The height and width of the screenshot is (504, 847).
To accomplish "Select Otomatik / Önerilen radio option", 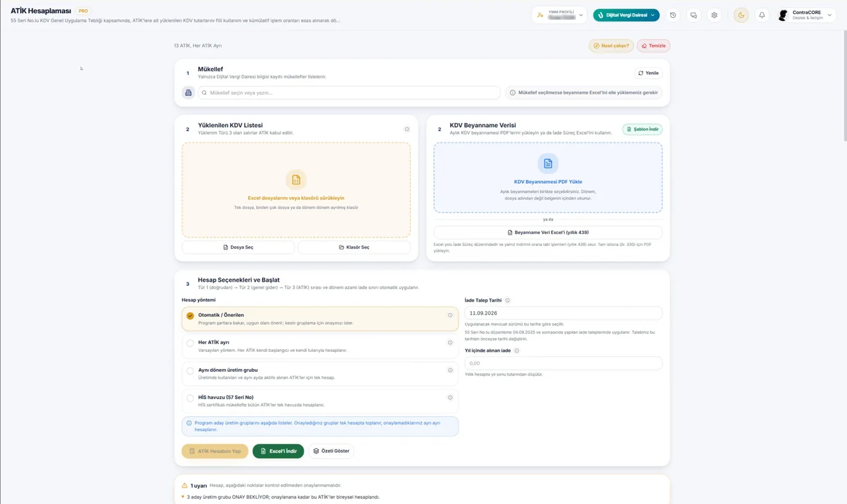I will point(190,316).
